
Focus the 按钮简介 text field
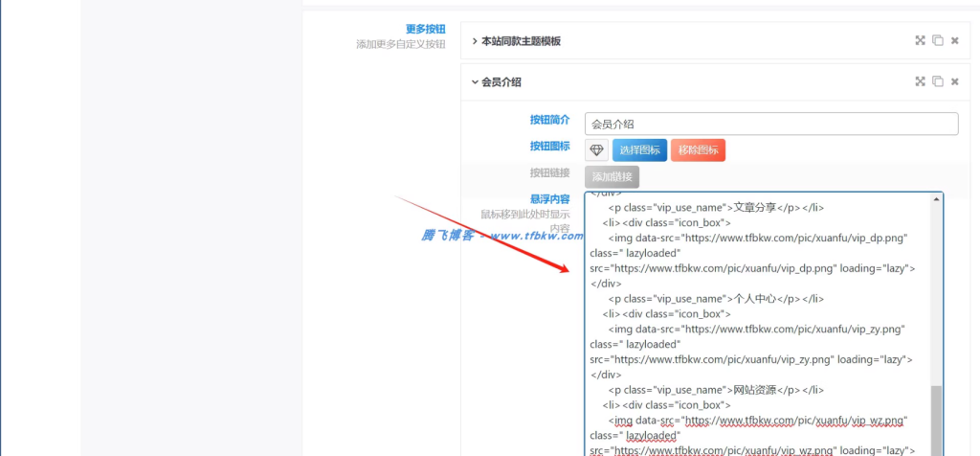(x=770, y=124)
